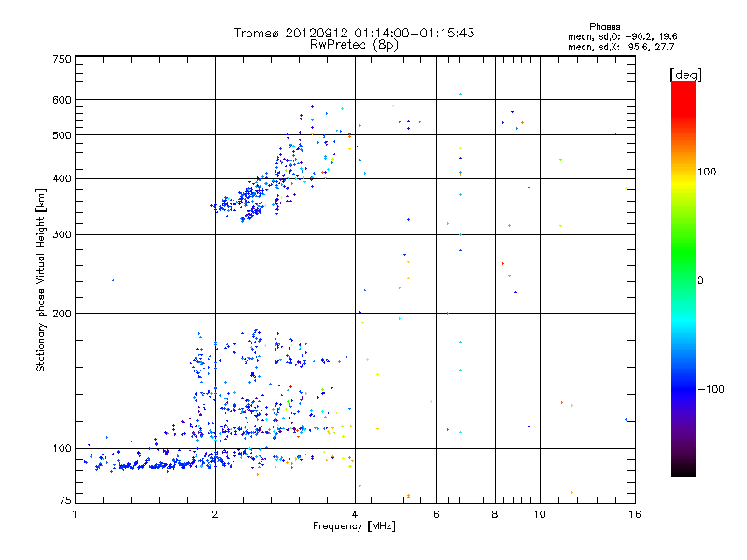This screenshot has height=560, width=747.
Task: Click the 'mean, sd,O: -90.2, 19.6' statistic
Action: [x=622, y=36]
